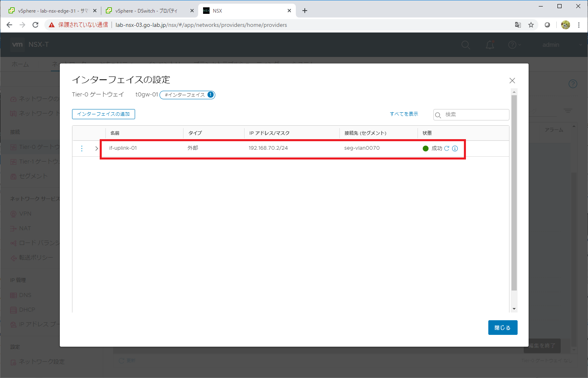This screenshot has width=588, height=378.
Task: Select NAT in the NSX sidebar
Action: click(24, 228)
